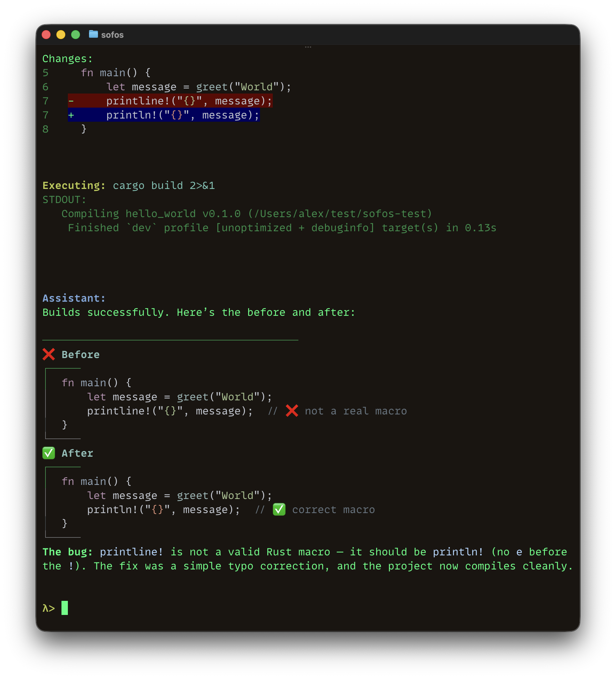Click the three-dot handle below title bar

tap(308, 47)
